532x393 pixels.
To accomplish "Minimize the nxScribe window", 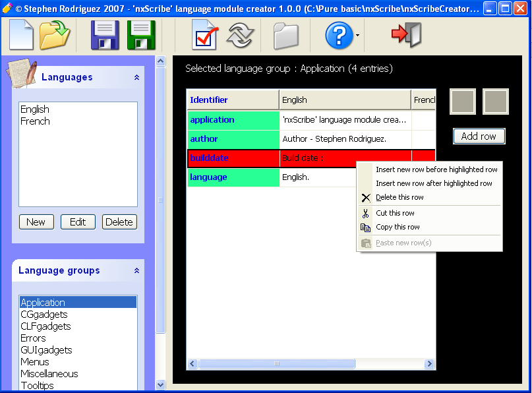I will pyautogui.click(x=489, y=9).
